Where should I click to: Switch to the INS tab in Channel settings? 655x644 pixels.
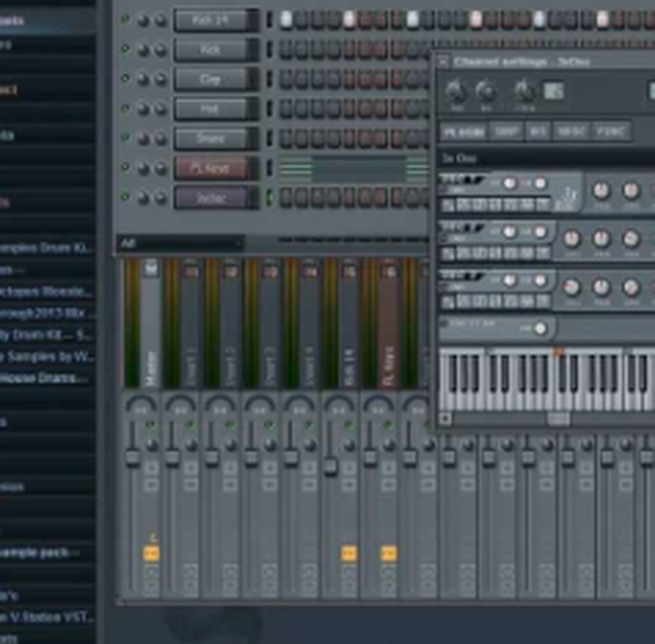tap(537, 132)
